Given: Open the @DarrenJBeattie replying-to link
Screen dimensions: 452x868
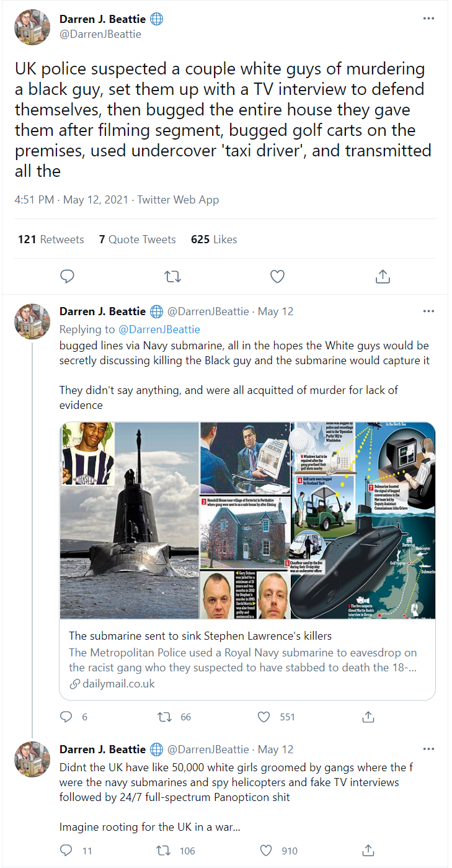Looking at the screenshot, I should (159, 329).
